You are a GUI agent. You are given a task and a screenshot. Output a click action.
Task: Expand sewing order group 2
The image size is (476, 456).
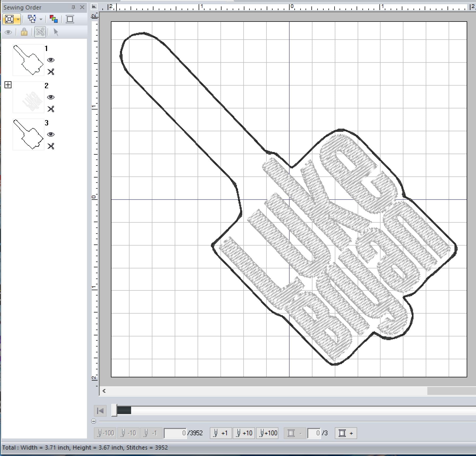click(8, 85)
